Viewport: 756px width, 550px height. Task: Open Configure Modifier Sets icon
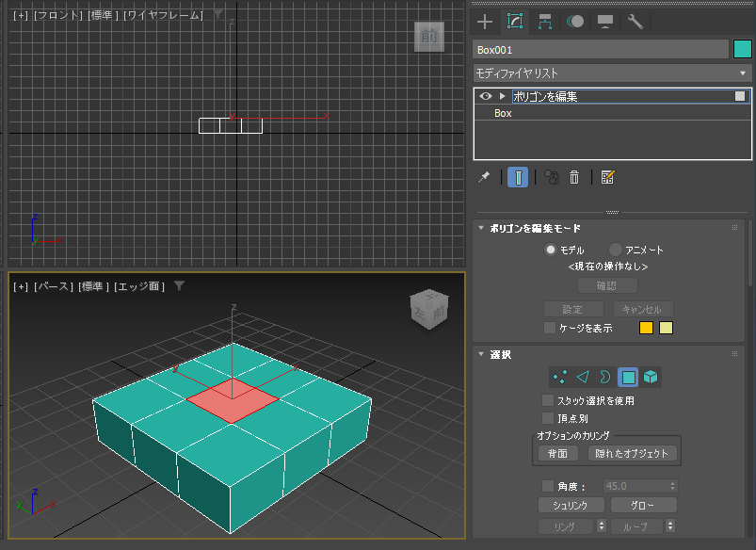607,177
